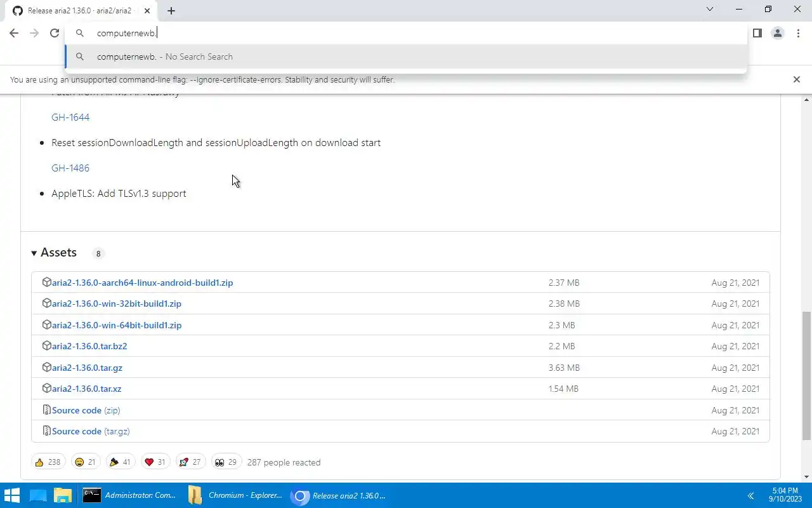Click the thumbs up reaction 238
Viewport: 812px width, 508px height.
pyautogui.click(x=48, y=462)
